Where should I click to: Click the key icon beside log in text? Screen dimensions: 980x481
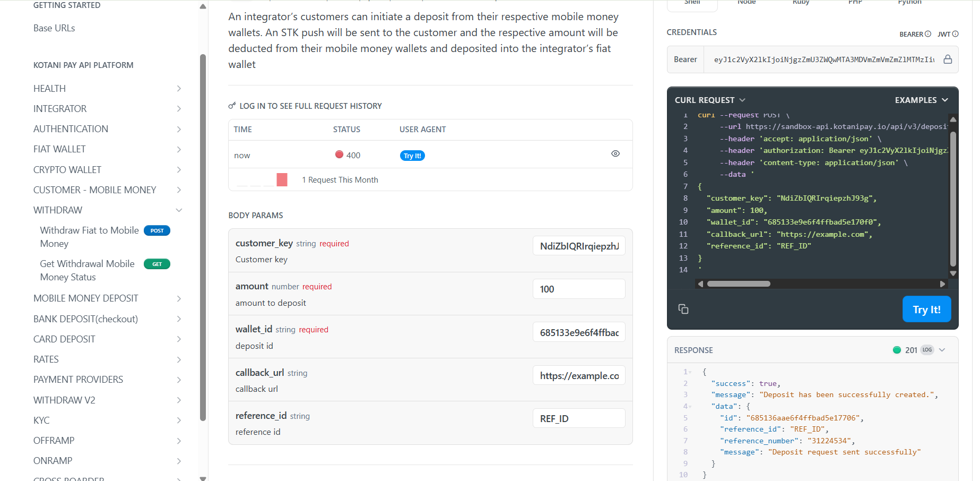pyautogui.click(x=232, y=106)
